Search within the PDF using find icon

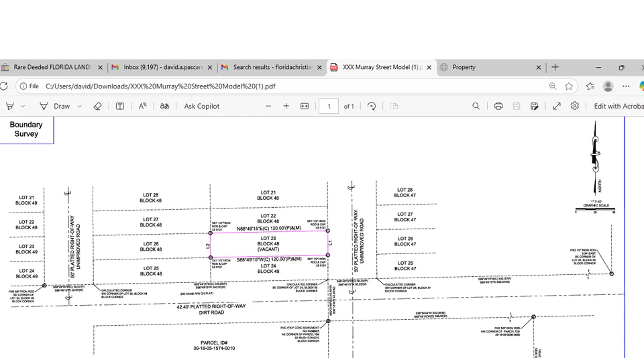pos(476,106)
